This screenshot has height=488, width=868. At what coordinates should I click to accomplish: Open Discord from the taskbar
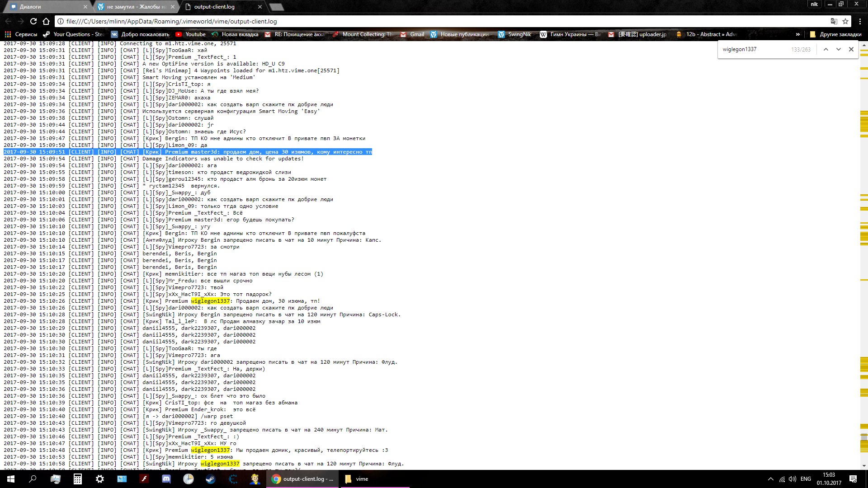[x=166, y=479]
